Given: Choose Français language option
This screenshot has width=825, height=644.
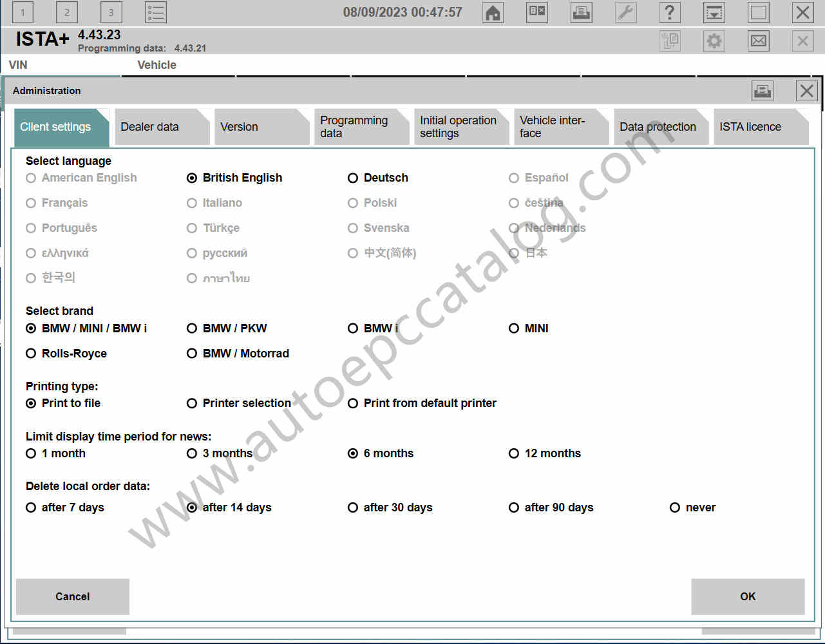Looking at the screenshot, I should tap(57, 203).
